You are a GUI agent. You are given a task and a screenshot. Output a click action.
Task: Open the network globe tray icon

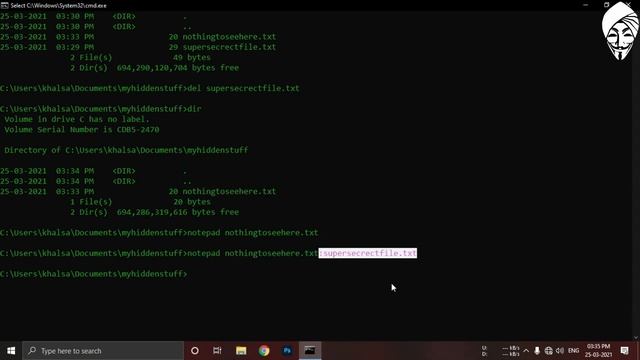[549, 351]
